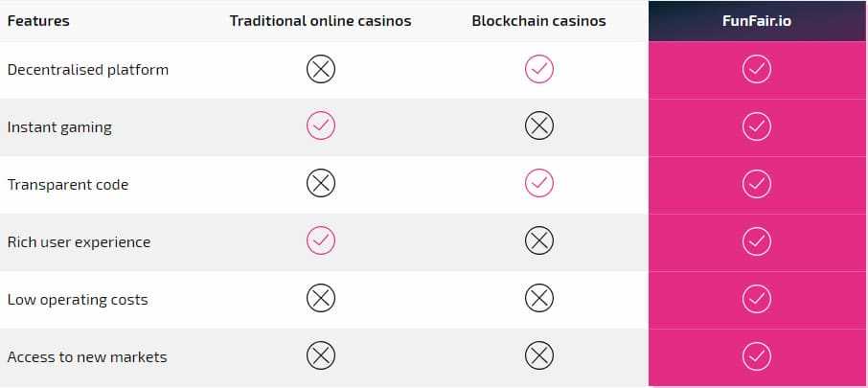Select the FunFair.io column header
Image resolution: width=868 pixels, height=388 pixels.
coord(757,20)
